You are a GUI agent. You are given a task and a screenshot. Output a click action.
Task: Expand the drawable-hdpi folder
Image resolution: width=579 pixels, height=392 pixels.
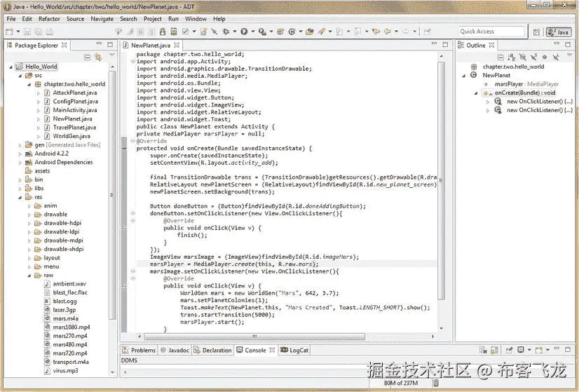[x=29, y=223]
